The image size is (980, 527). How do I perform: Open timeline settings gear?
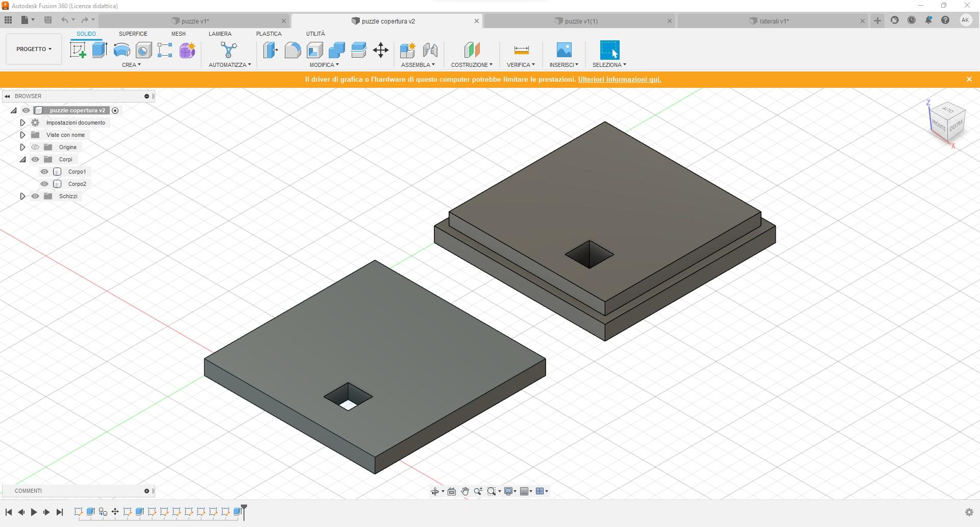969,512
